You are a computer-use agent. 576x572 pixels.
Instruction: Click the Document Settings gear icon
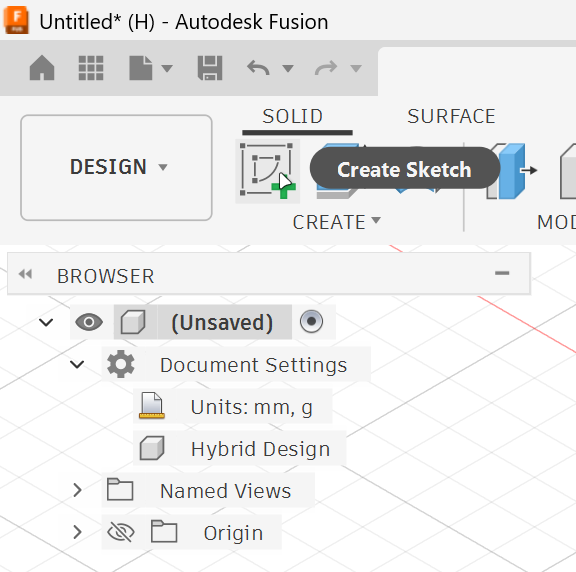click(121, 364)
